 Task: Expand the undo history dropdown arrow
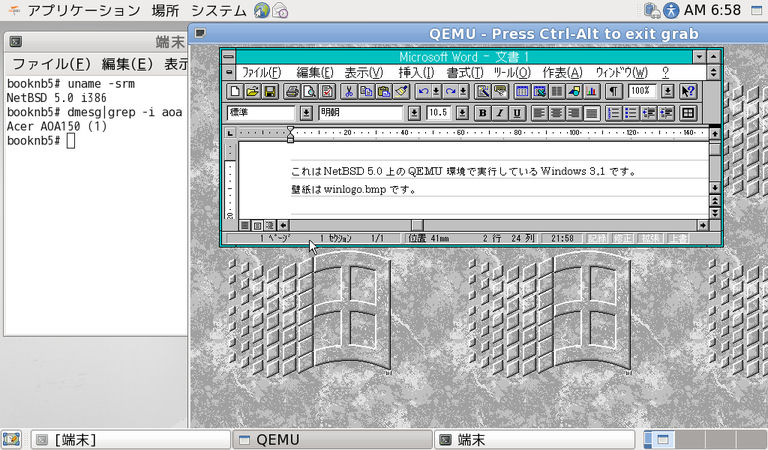[436, 91]
